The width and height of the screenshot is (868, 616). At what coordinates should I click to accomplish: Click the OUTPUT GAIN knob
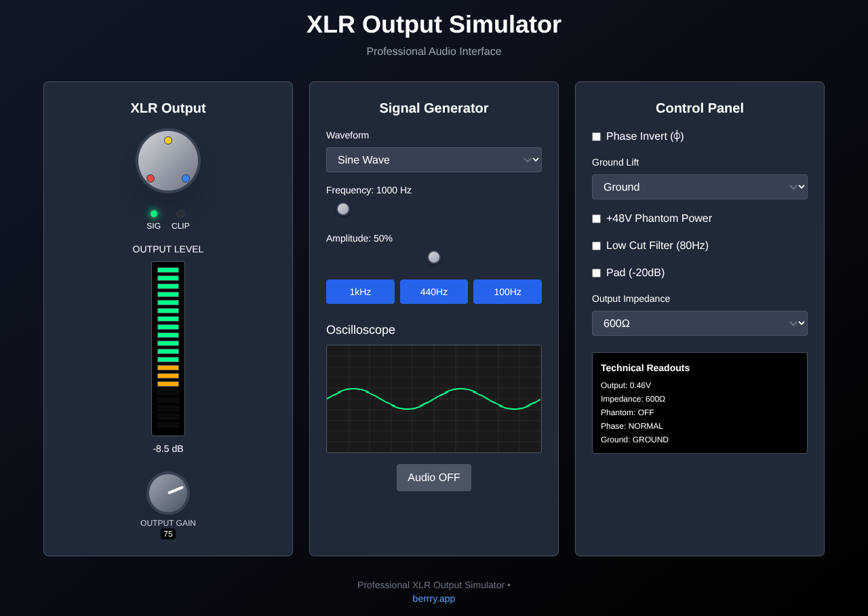168,494
